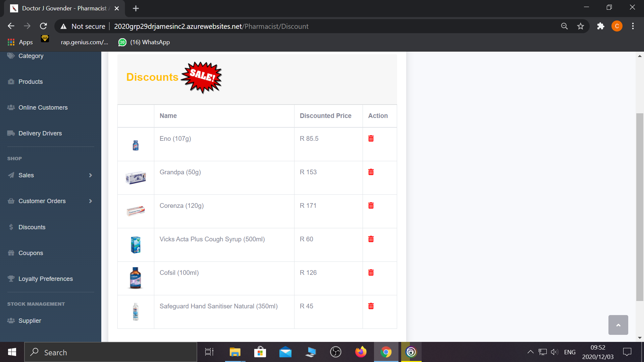Click trash icon for Grandpa (50g)

point(371,172)
